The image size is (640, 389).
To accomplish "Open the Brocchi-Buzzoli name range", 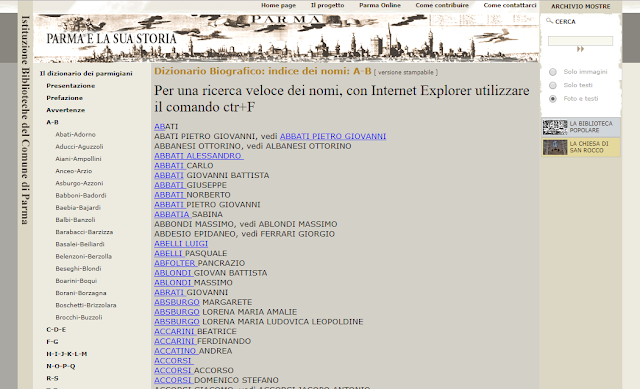I will coord(79,317).
